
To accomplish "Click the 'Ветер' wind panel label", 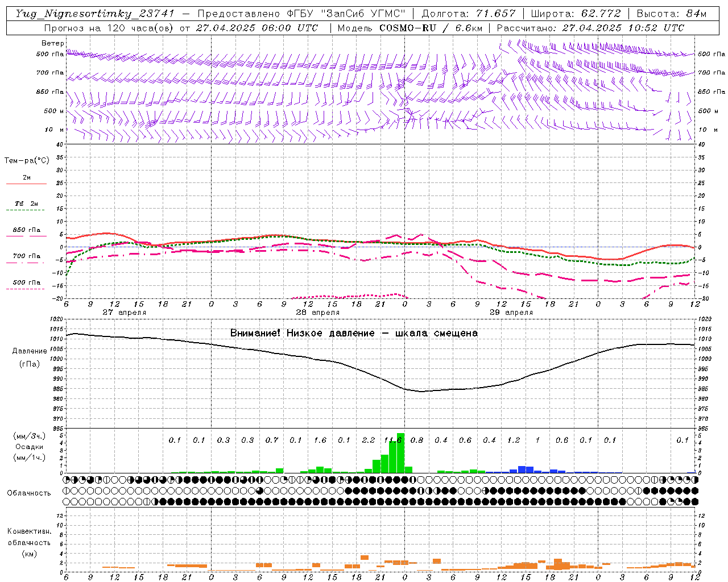I will (53, 43).
